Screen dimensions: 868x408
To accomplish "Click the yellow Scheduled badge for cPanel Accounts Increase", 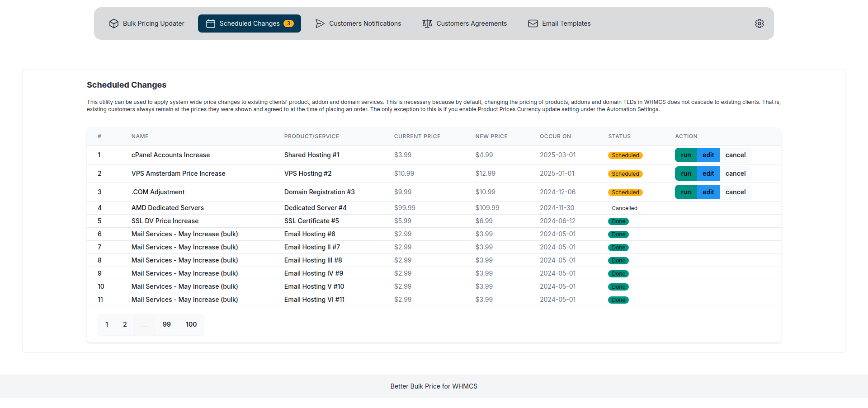I will tap(625, 155).
